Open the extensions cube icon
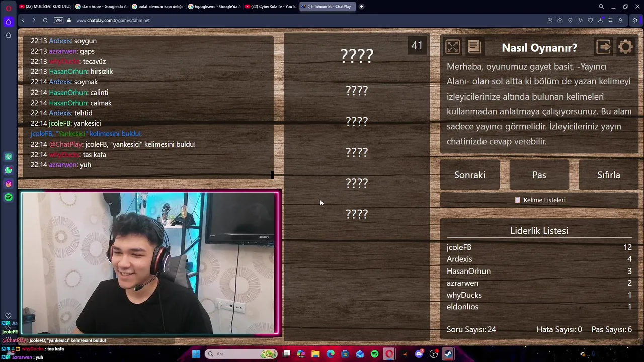The width and height of the screenshot is (644, 362). coord(635,20)
